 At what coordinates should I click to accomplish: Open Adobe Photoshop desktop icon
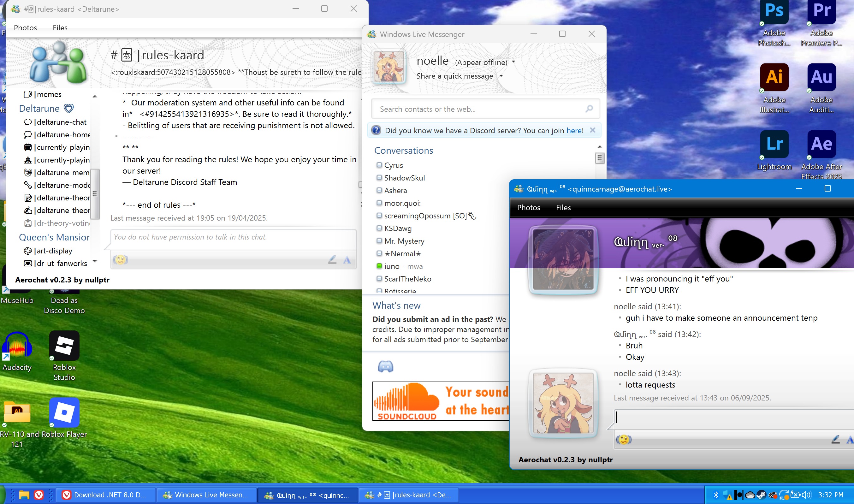coord(774,23)
